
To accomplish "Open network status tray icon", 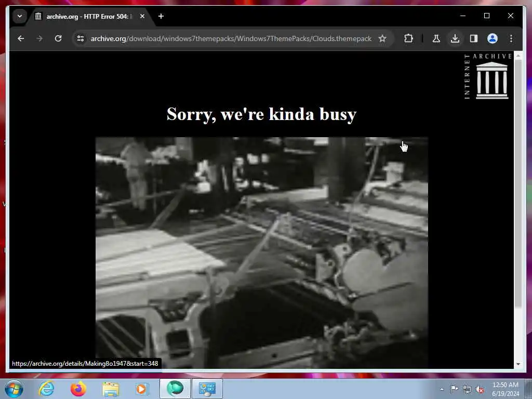I will click(467, 390).
